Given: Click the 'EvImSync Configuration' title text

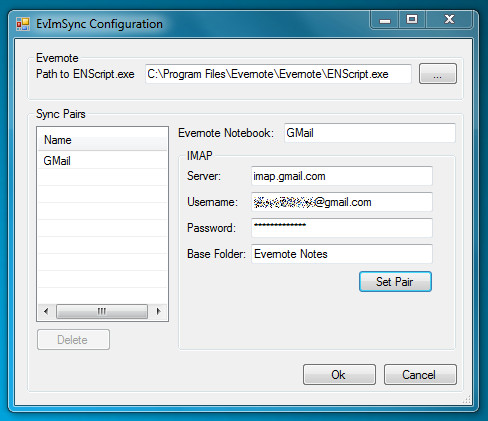Looking at the screenshot, I should click(99, 24).
